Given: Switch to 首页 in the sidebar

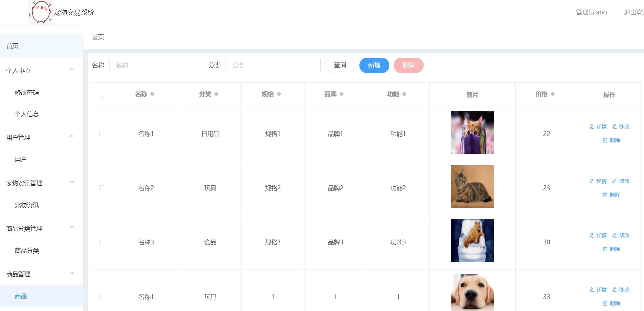Looking at the screenshot, I should [12, 46].
